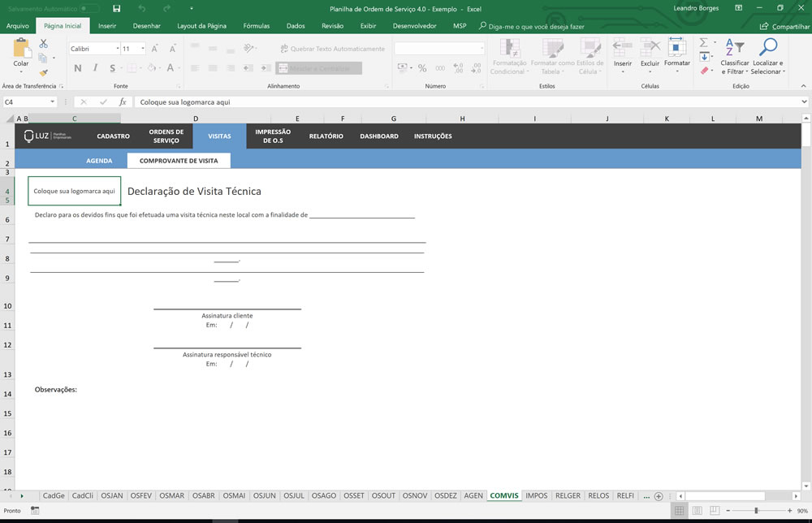
Task: Apply underline with the S icon
Action: click(112, 68)
